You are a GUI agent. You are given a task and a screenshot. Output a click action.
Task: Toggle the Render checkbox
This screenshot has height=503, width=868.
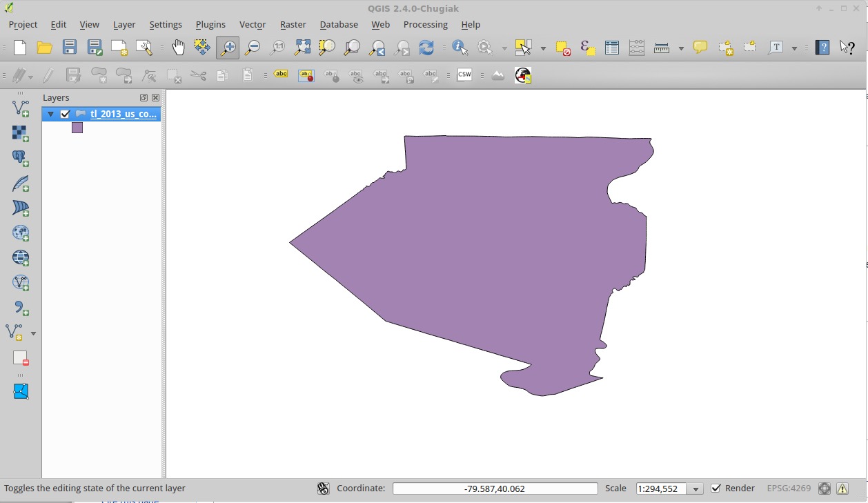point(716,489)
